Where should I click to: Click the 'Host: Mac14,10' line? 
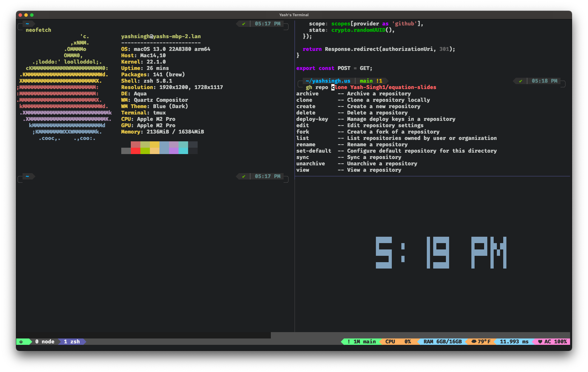[143, 55]
